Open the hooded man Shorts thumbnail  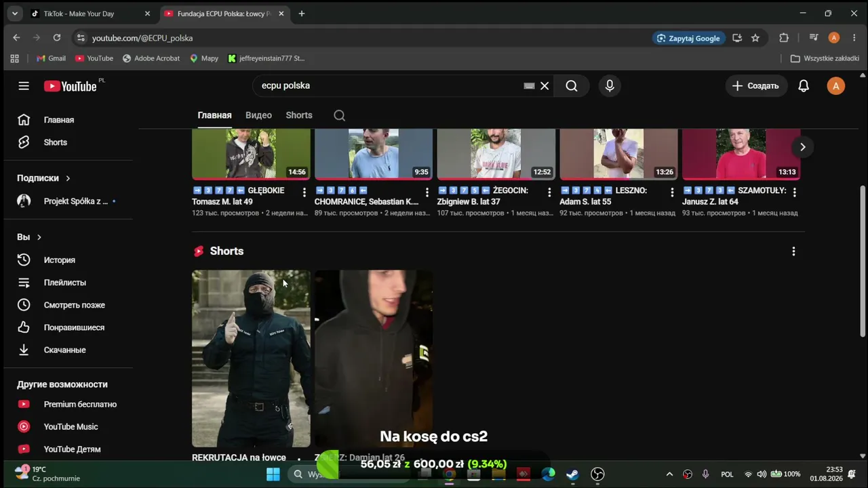[x=374, y=359]
